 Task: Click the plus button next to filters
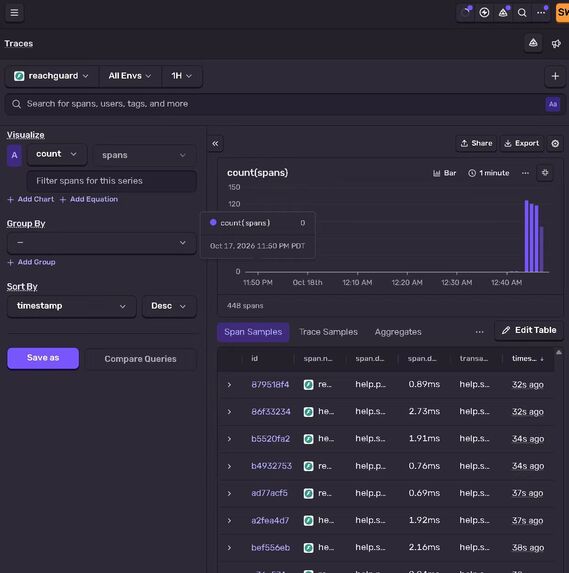click(555, 76)
